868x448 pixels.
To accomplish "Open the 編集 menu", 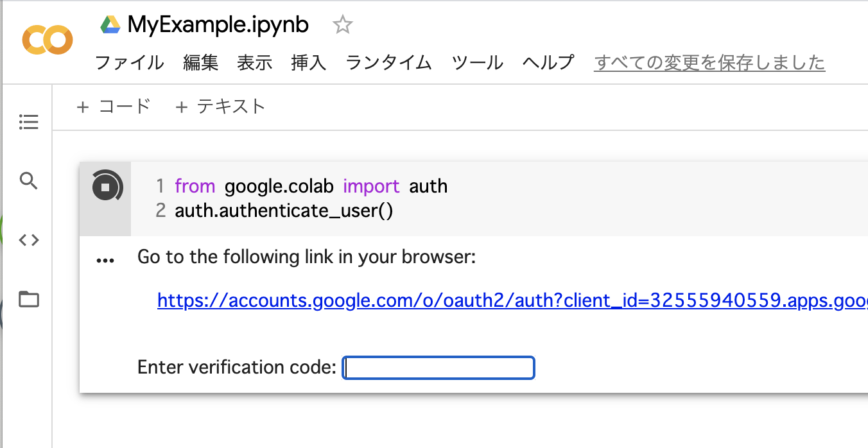I will [x=200, y=63].
